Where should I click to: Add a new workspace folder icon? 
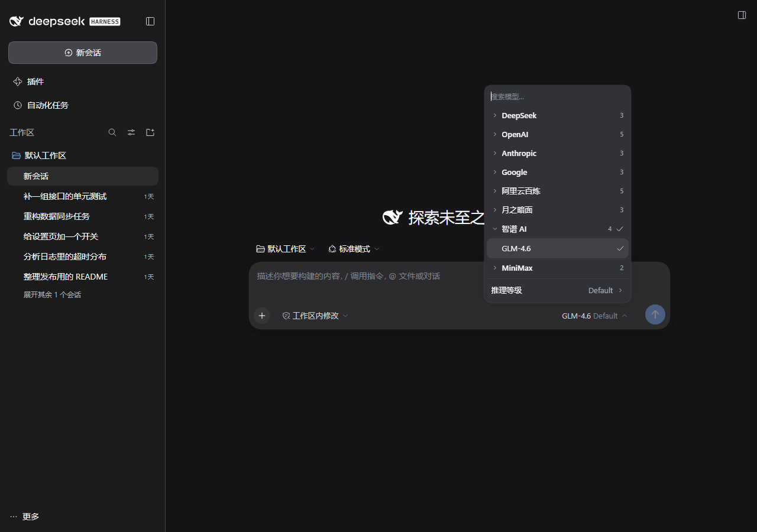point(150,132)
